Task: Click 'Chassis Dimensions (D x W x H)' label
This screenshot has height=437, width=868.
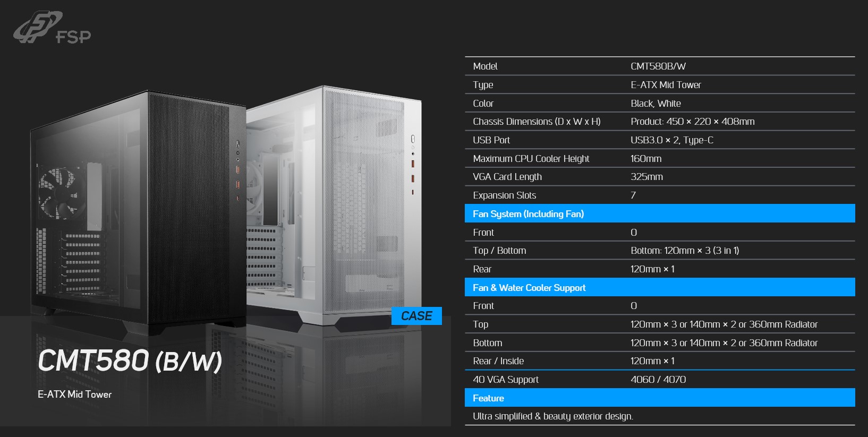Action: point(537,122)
